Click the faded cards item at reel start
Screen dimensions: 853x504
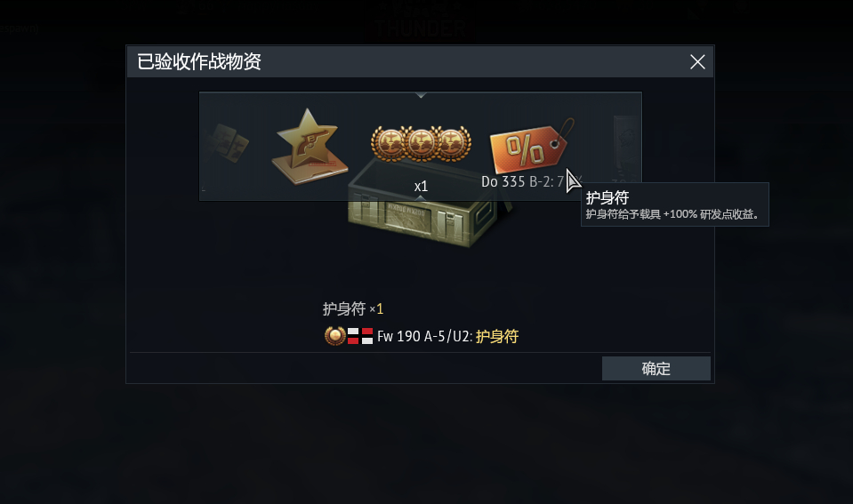(229, 143)
